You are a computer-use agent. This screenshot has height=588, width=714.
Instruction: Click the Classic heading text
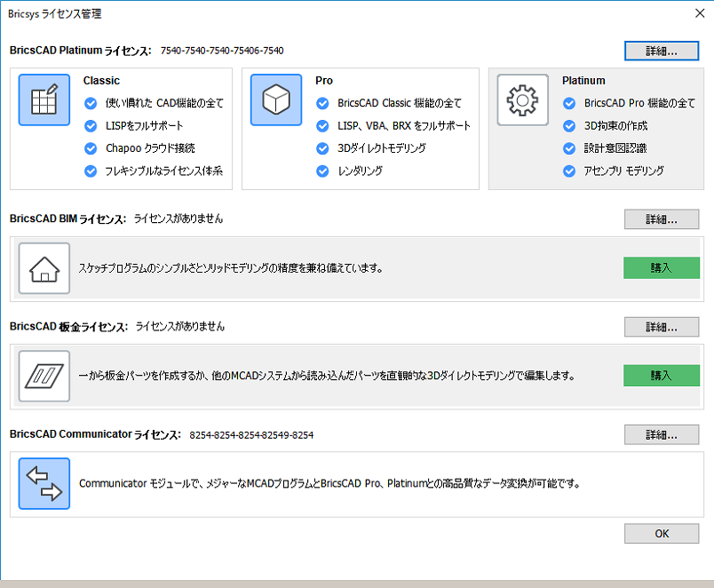tap(101, 81)
